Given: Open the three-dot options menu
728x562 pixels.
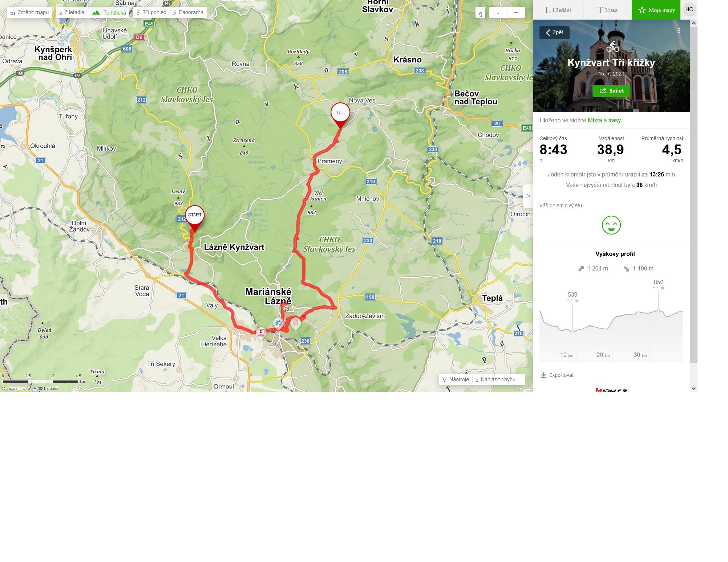Looking at the screenshot, I should (679, 30).
